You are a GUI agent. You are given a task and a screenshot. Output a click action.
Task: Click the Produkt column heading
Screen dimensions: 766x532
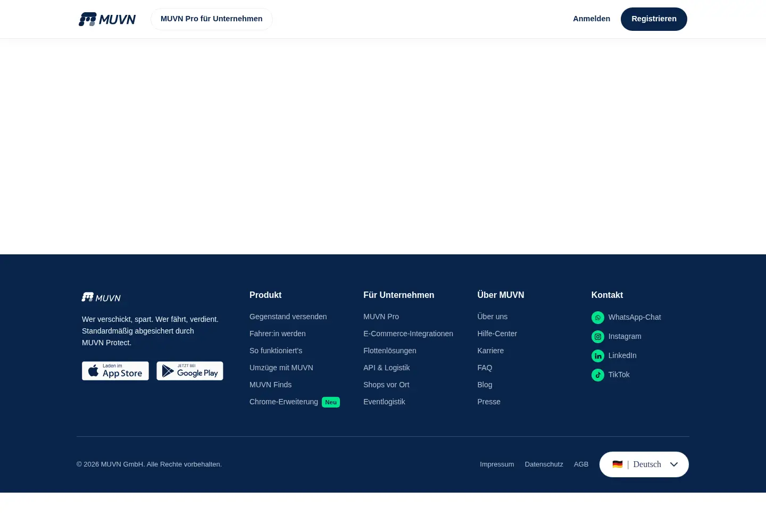(x=265, y=295)
